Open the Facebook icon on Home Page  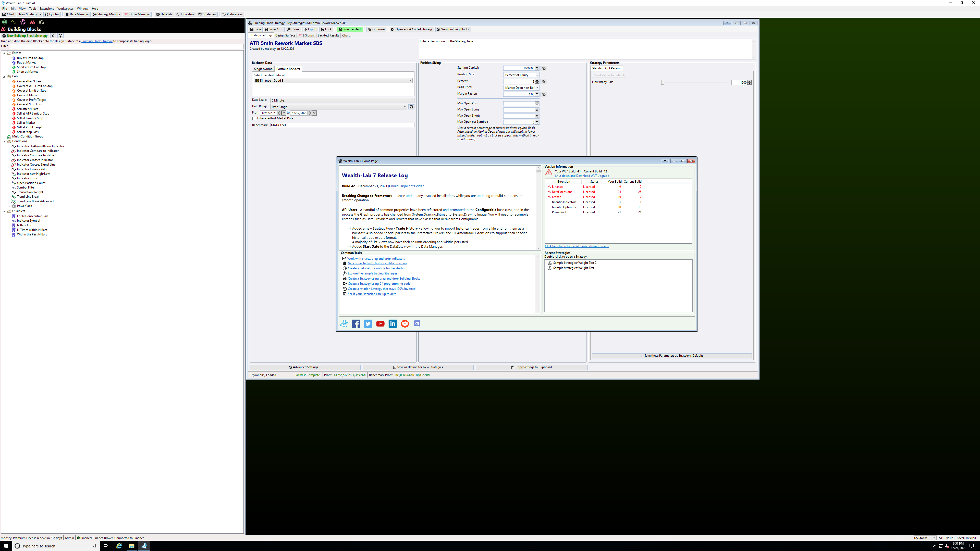356,324
